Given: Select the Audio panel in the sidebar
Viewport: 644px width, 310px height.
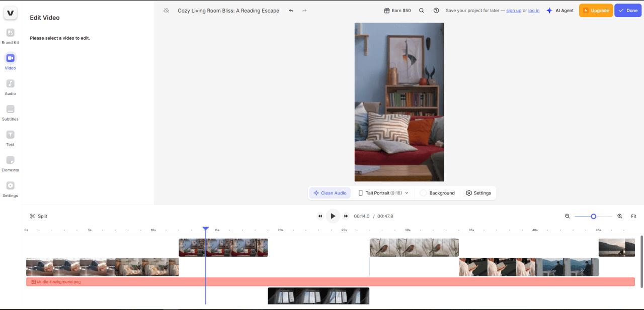Looking at the screenshot, I should tap(10, 86).
